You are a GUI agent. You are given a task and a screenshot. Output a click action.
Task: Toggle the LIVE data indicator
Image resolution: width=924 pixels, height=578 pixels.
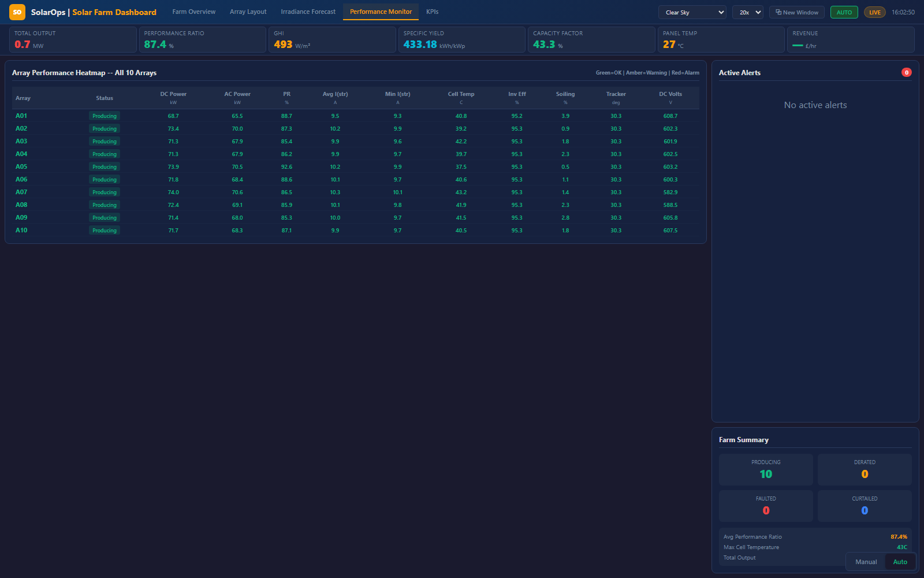click(x=874, y=12)
